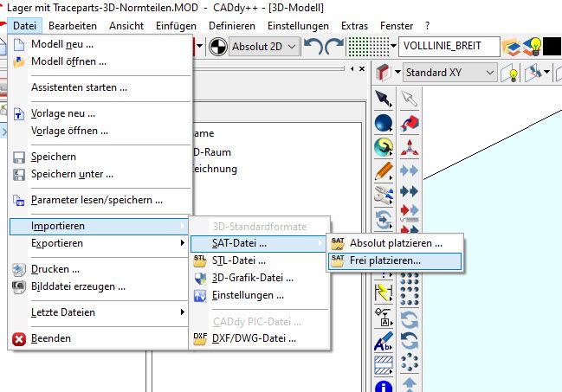The image size is (562, 392).
Task: Expand the section plane dropdown arrow
Action: (547, 72)
